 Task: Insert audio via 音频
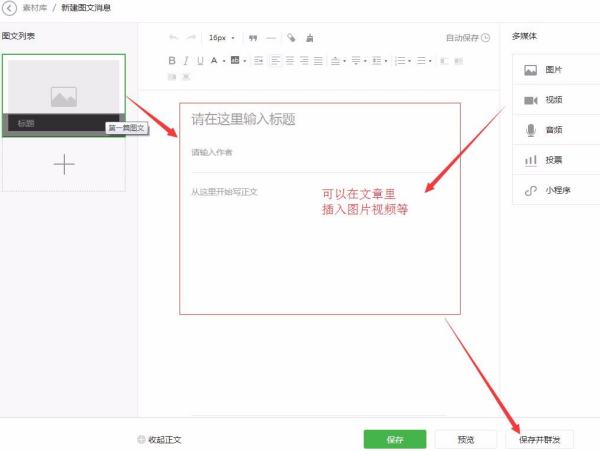pyautogui.click(x=556, y=130)
